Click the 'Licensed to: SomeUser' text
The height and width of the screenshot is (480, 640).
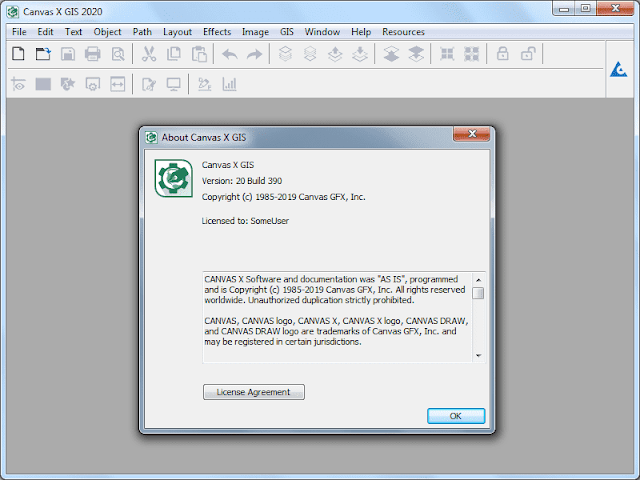coord(245,221)
